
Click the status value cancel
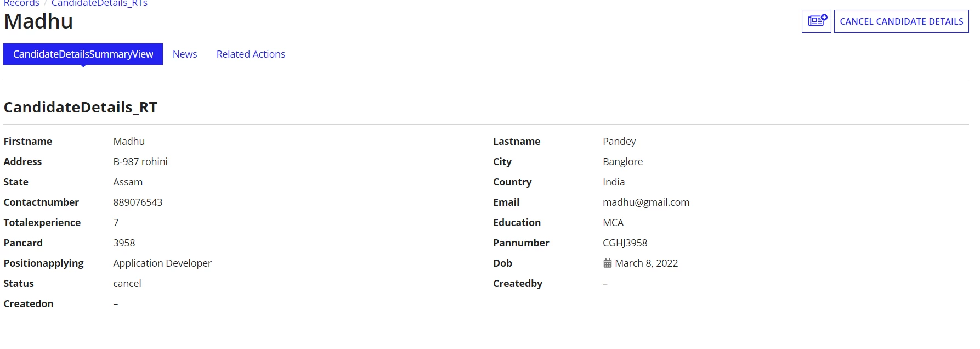pyautogui.click(x=127, y=283)
